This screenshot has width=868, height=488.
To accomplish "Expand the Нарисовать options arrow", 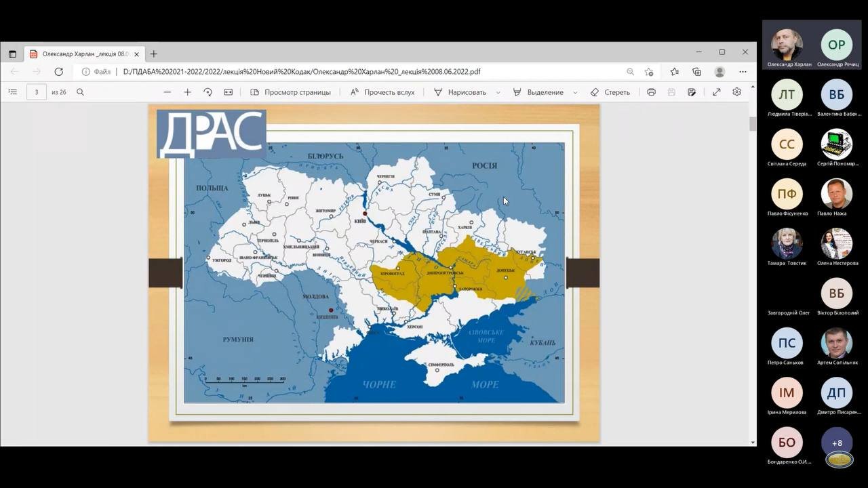I will tap(498, 92).
